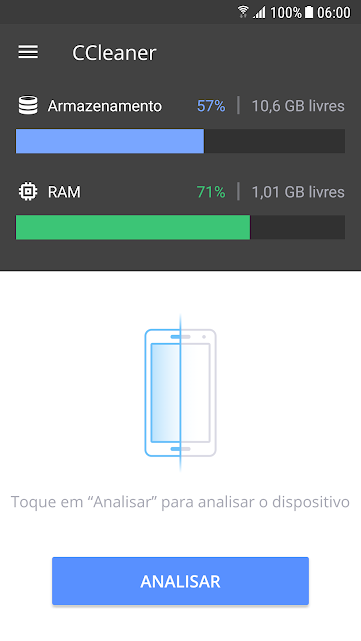This screenshot has height=641, width=361.
Task: Tap the 10,6 GB livres text
Action: 298,106
